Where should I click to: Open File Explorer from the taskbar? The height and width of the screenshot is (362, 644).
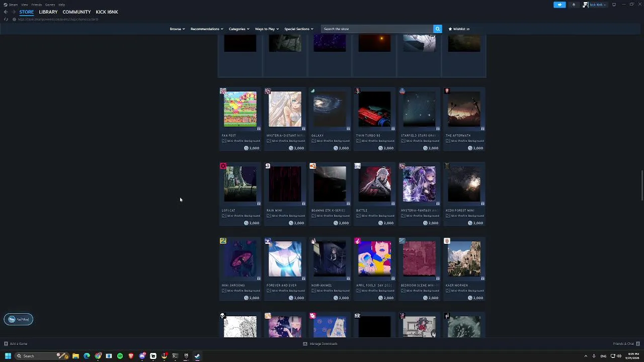click(75, 356)
